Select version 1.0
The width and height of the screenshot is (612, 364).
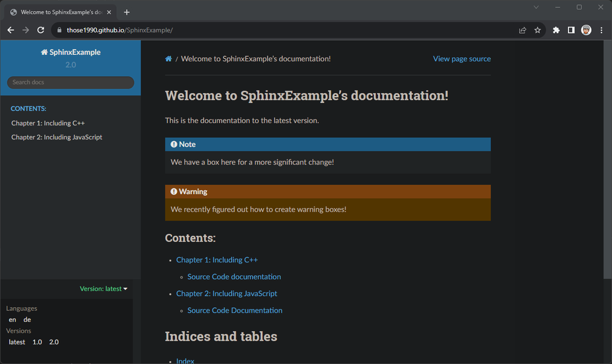pos(37,342)
